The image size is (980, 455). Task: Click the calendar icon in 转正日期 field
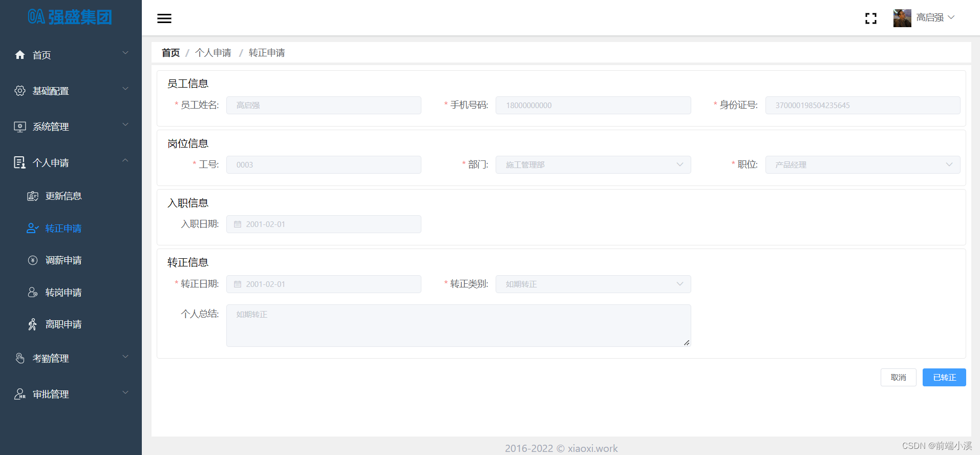(238, 284)
